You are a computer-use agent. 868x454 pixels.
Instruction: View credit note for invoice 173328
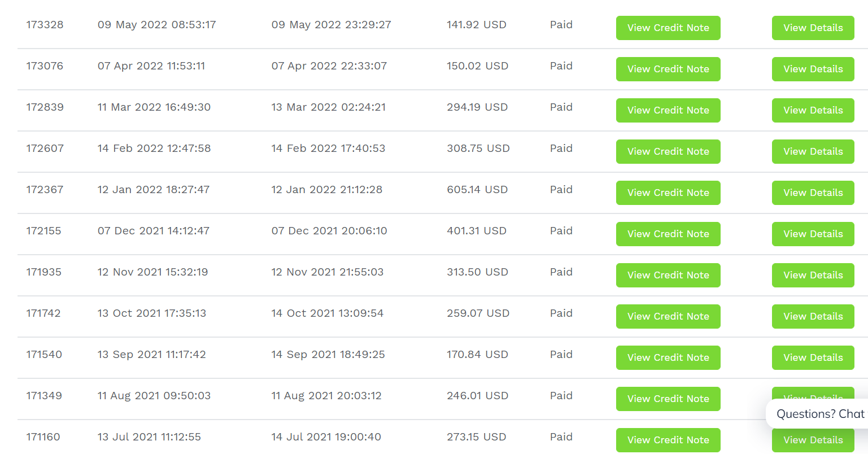[x=668, y=28]
